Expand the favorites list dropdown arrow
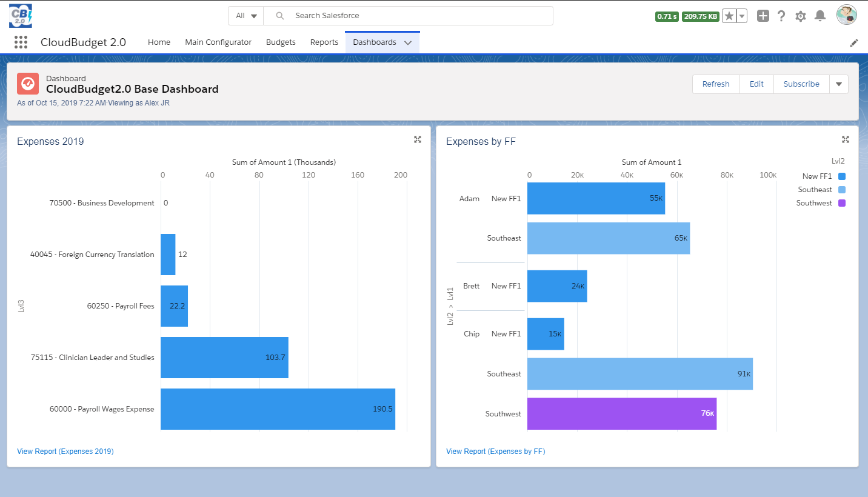The height and width of the screenshot is (497, 868). 742,16
